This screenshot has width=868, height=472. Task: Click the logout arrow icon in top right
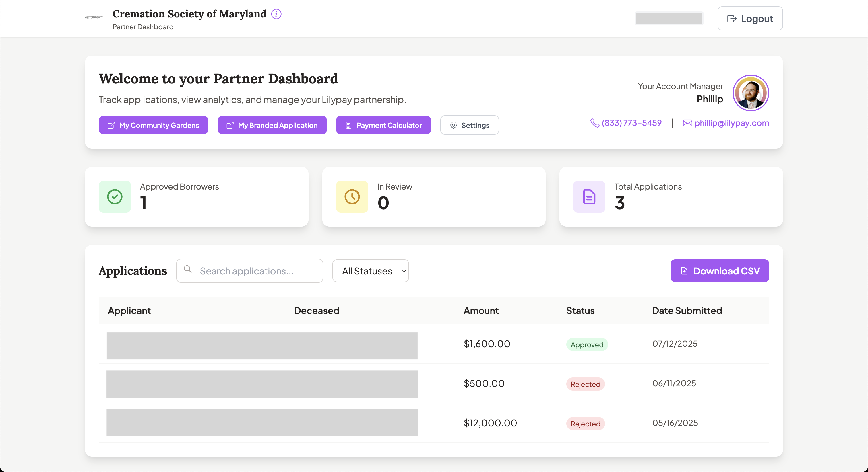732,19
